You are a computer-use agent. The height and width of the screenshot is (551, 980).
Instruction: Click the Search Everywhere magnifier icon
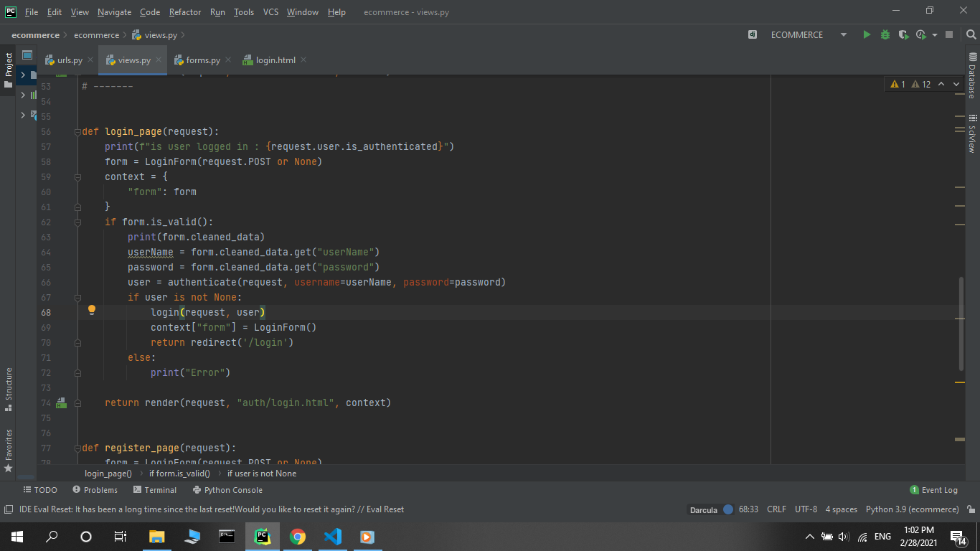tap(970, 34)
